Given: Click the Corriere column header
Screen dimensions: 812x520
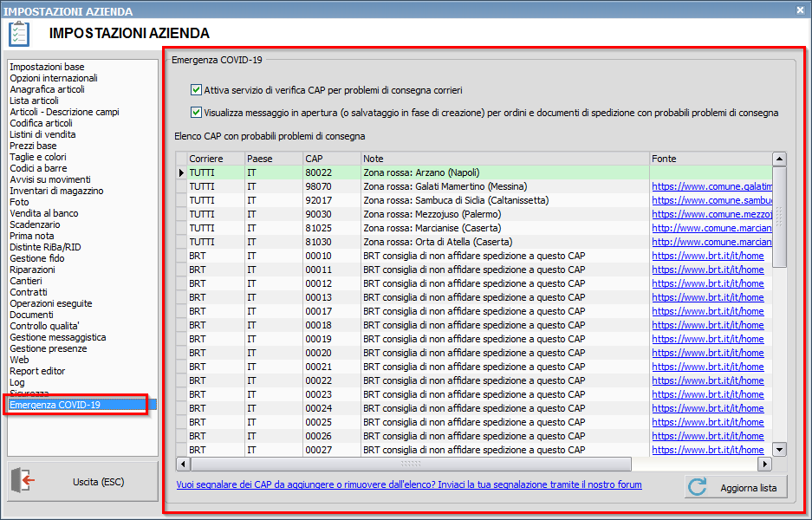Looking at the screenshot, I should [x=217, y=159].
